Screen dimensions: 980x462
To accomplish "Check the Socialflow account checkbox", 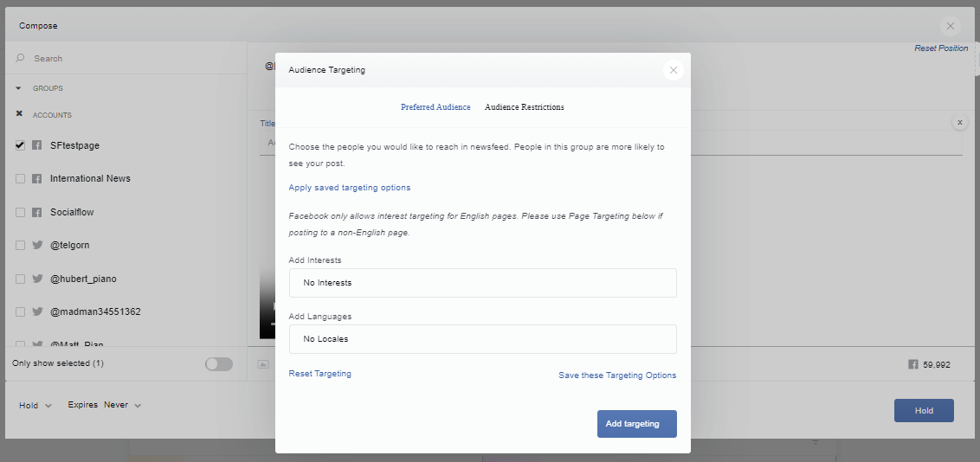I will [x=20, y=212].
